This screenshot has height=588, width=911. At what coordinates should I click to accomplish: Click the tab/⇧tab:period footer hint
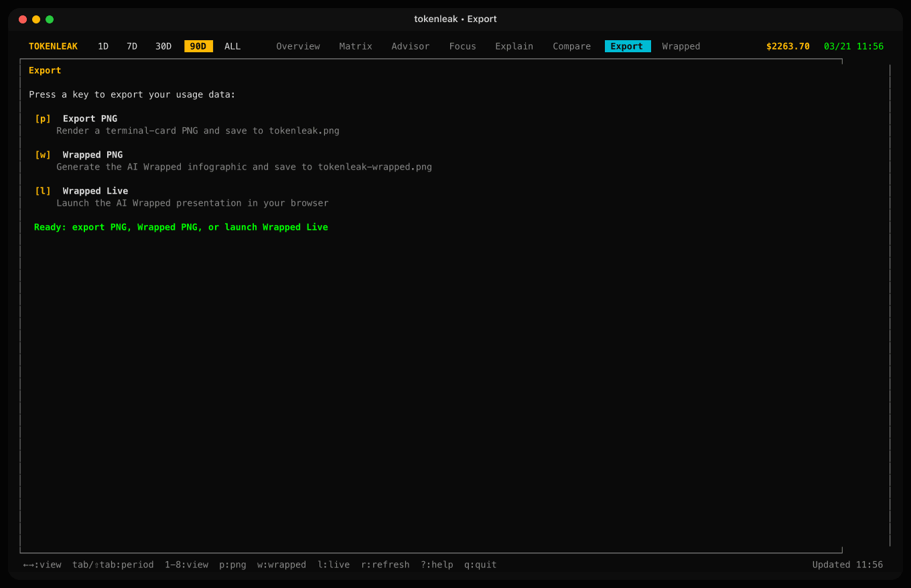113,565
